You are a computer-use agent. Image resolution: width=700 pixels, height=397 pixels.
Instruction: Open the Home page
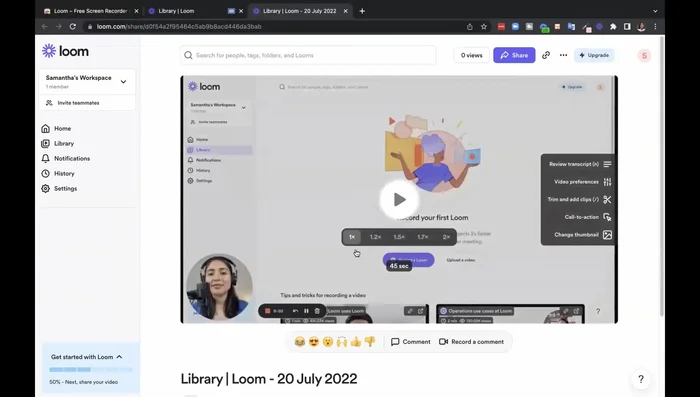pos(62,129)
